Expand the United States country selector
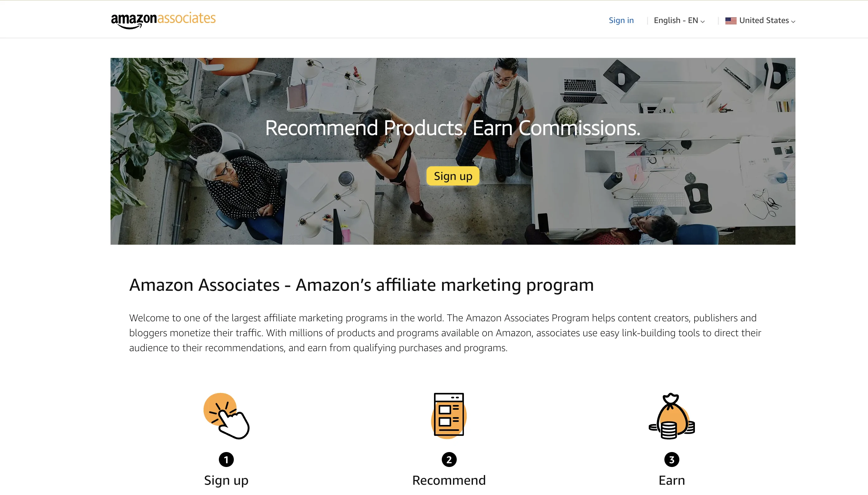 pyautogui.click(x=760, y=21)
